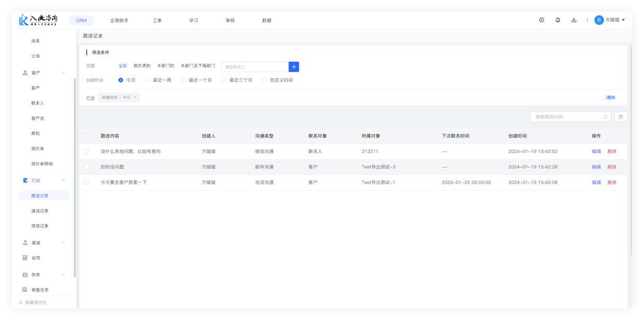Expand the 渠道 sidebar group chevron
This screenshot has height=320, width=644.
tap(64, 243)
